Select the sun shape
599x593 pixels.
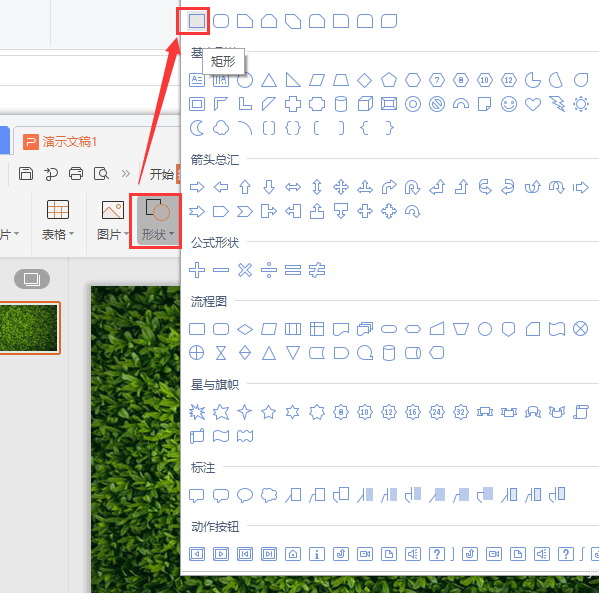click(581, 104)
